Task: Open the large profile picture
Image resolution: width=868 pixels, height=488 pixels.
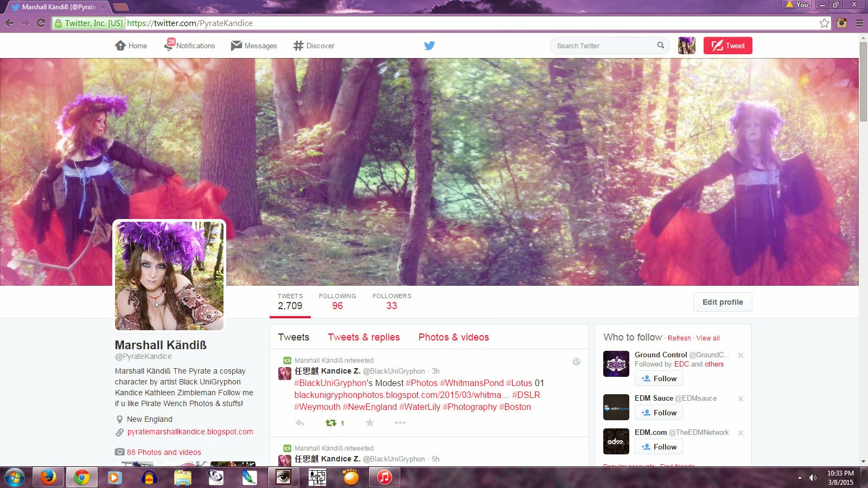Action: 169,275
